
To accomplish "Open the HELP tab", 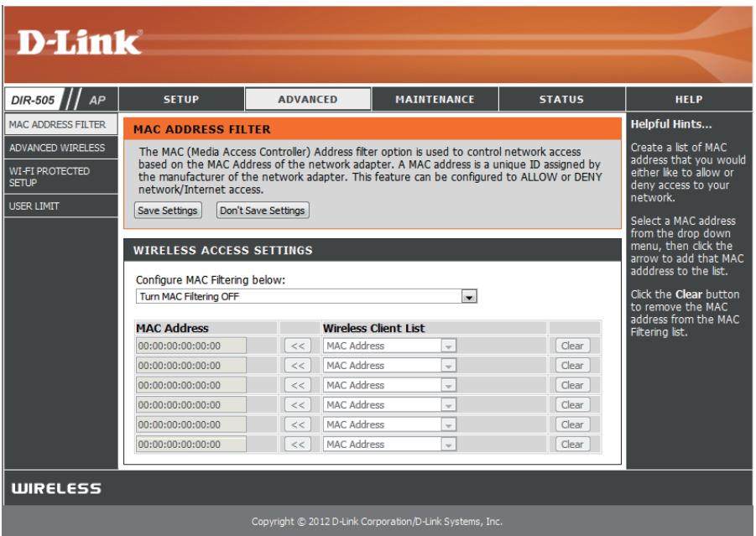I will (689, 99).
